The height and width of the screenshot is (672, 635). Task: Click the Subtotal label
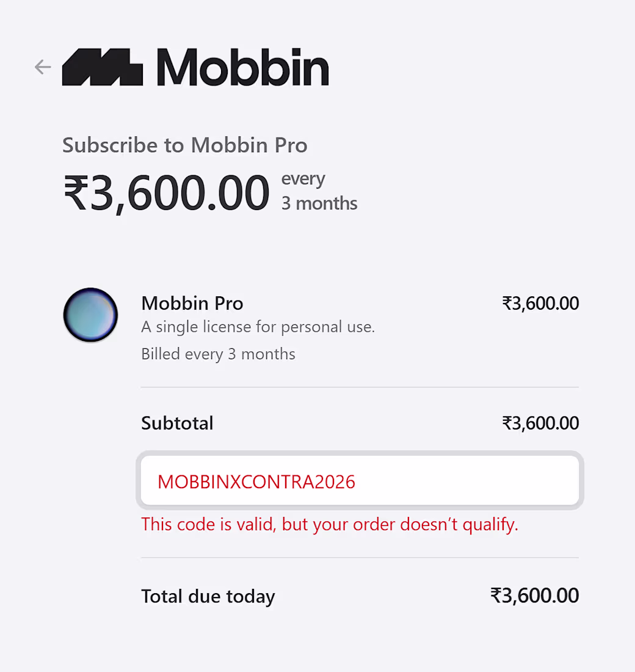(177, 423)
